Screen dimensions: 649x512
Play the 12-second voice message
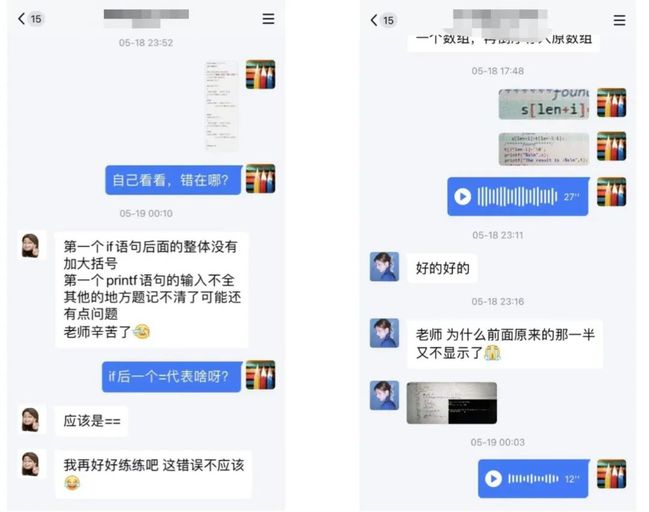[x=493, y=479]
